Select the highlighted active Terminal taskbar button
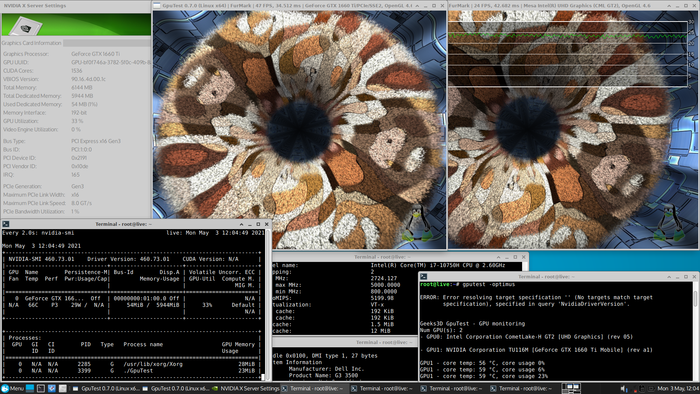 (x=315, y=389)
